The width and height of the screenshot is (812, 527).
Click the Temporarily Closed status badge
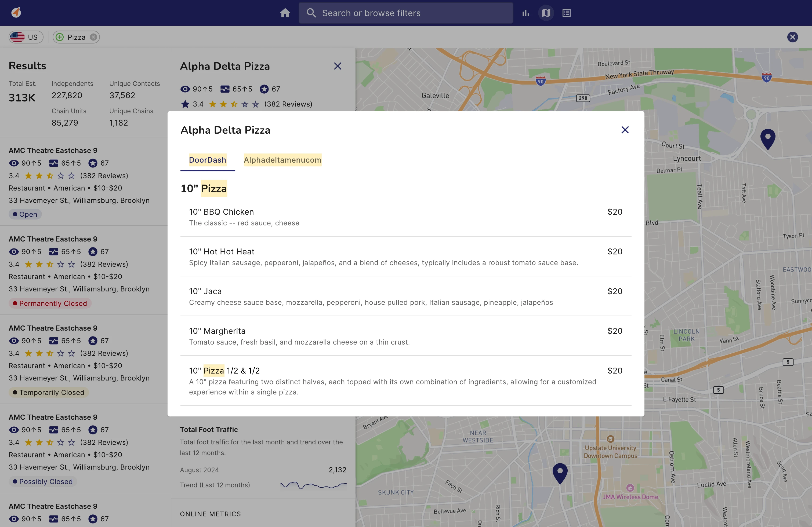pyautogui.click(x=48, y=392)
